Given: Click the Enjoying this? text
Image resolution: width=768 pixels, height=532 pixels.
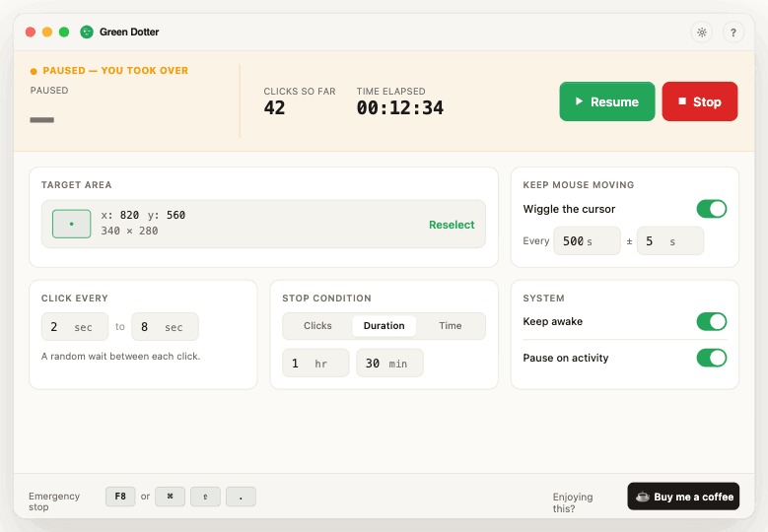Looking at the screenshot, I should tap(573, 502).
